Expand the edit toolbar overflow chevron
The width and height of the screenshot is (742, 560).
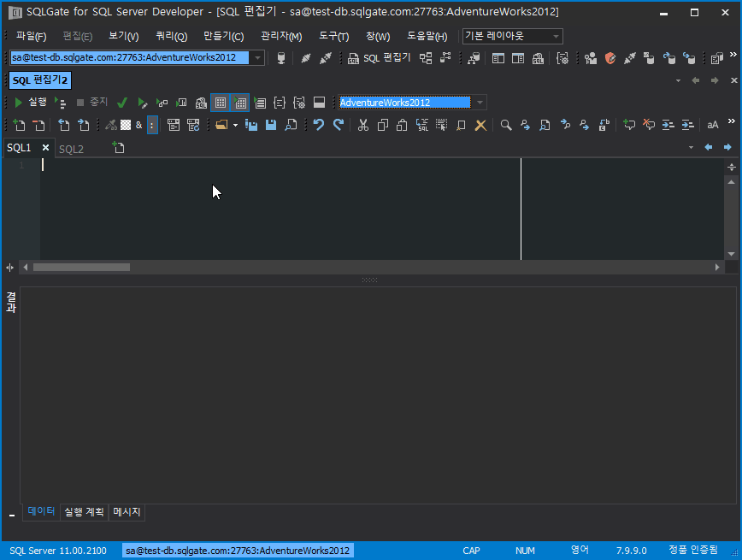[x=732, y=121]
